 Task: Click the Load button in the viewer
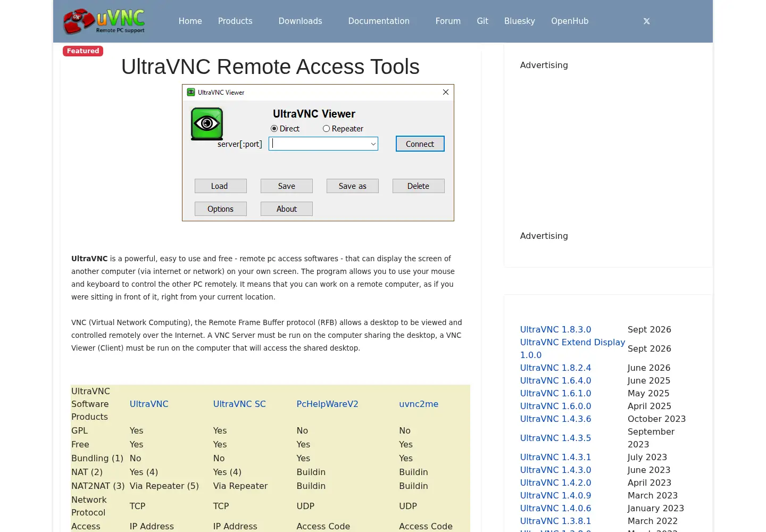[x=221, y=186]
